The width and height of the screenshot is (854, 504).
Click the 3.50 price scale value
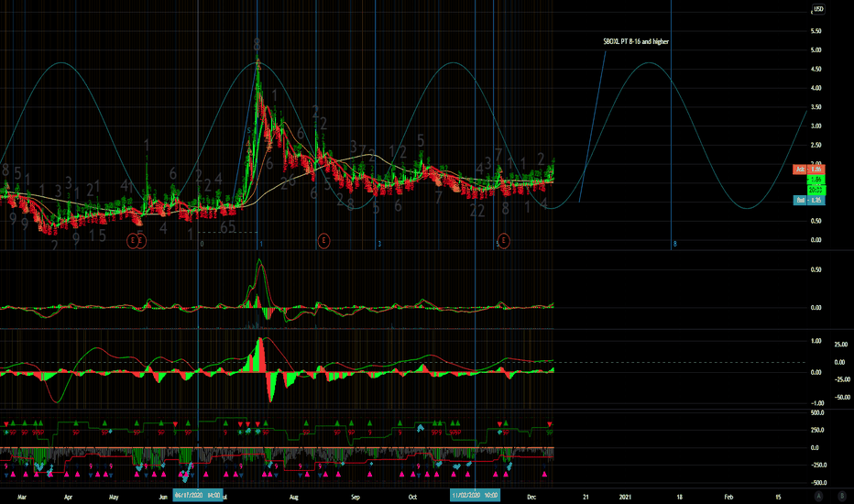coord(816,107)
